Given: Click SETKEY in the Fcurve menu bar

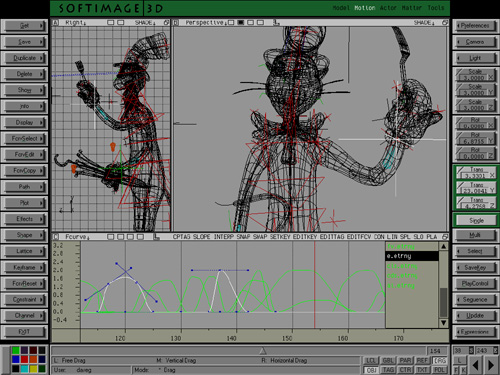Looking at the screenshot, I should tap(280, 237).
